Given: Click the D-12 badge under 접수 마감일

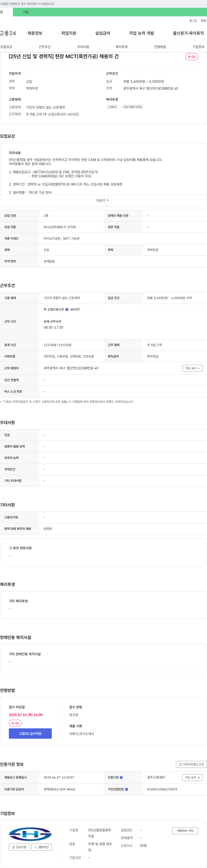Looking at the screenshot, I should [x=15, y=723].
